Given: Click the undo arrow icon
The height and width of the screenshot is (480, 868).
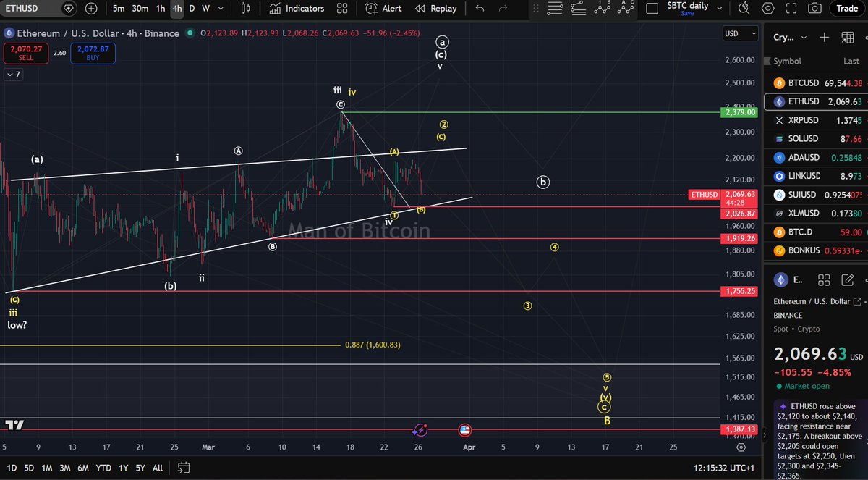Looking at the screenshot, I should (x=480, y=9).
